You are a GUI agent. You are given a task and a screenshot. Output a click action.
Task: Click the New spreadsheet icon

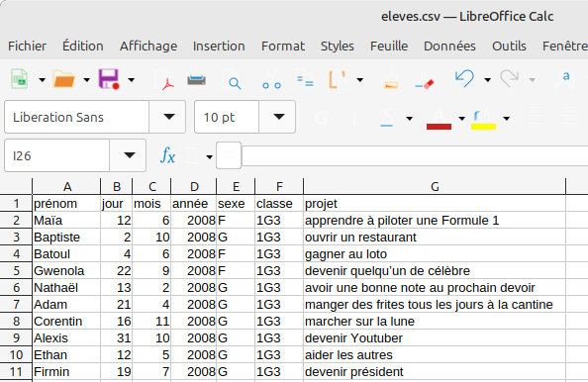click(19, 79)
